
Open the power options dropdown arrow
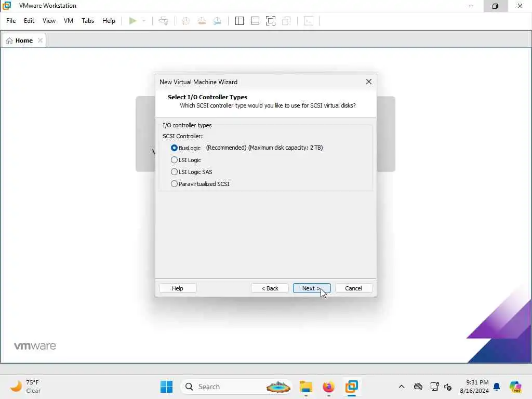coord(144,21)
